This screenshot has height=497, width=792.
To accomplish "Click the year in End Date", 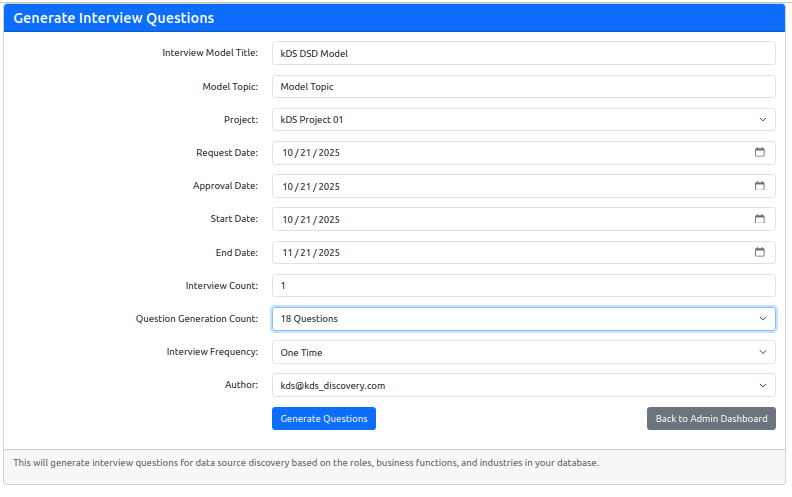I will 329,252.
